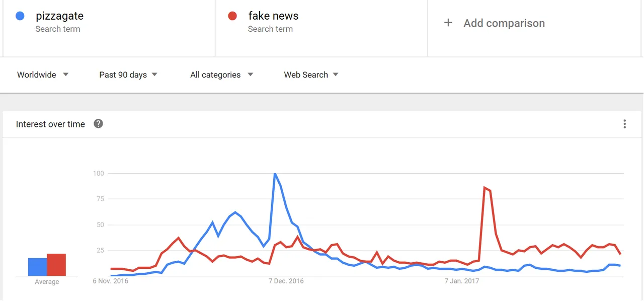This screenshot has height=301, width=644.
Task: Expand the Past 90 days time range
Action: pos(128,74)
